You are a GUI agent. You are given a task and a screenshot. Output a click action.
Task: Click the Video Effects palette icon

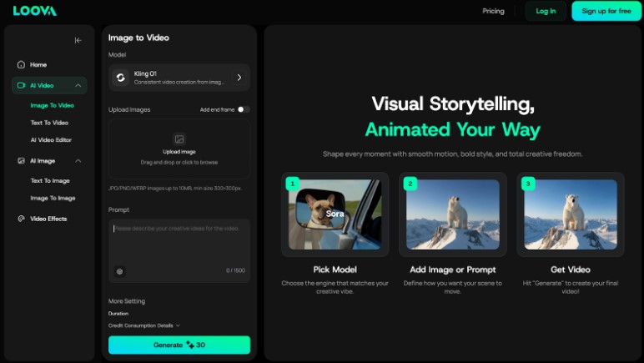(21, 219)
